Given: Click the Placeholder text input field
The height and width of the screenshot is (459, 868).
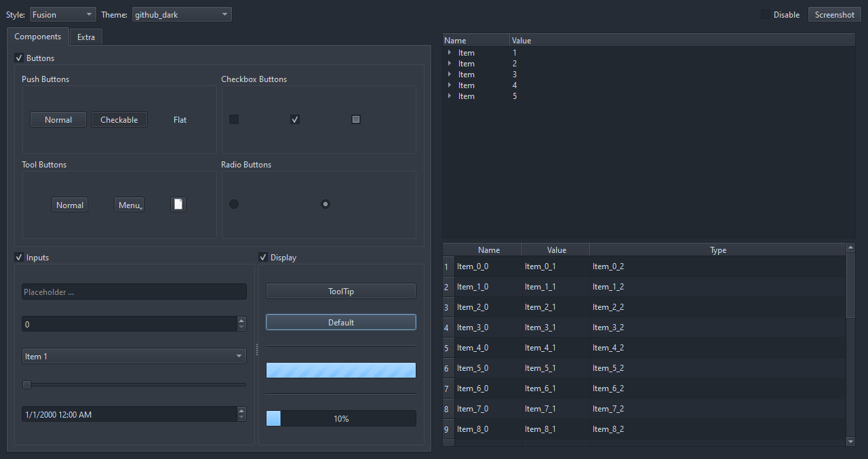Looking at the screenshot, I should (134, 291).
